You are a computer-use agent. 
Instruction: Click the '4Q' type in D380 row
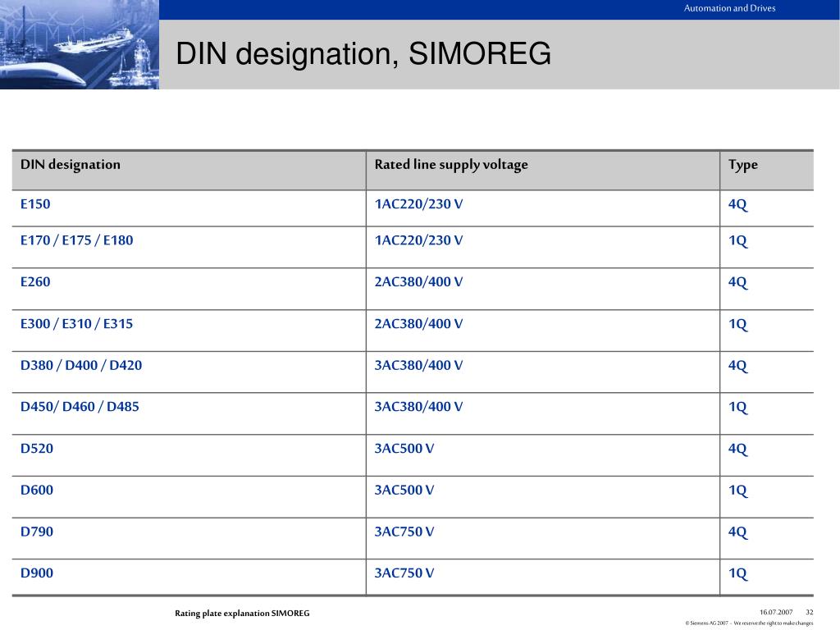point(737,366)
